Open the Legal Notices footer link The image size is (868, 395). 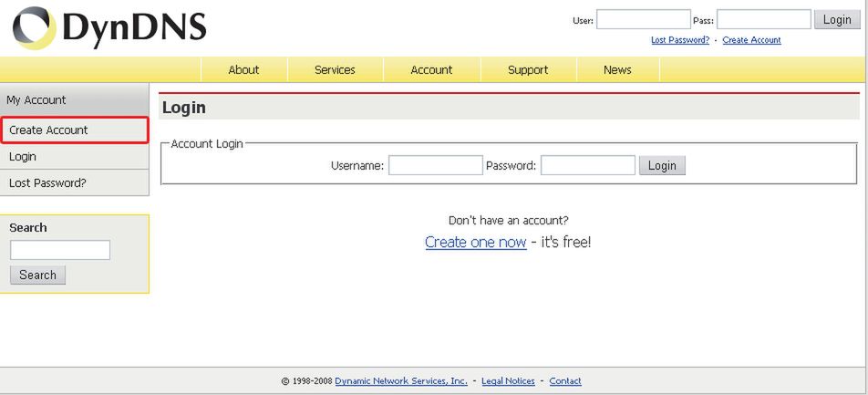point(508,381)
